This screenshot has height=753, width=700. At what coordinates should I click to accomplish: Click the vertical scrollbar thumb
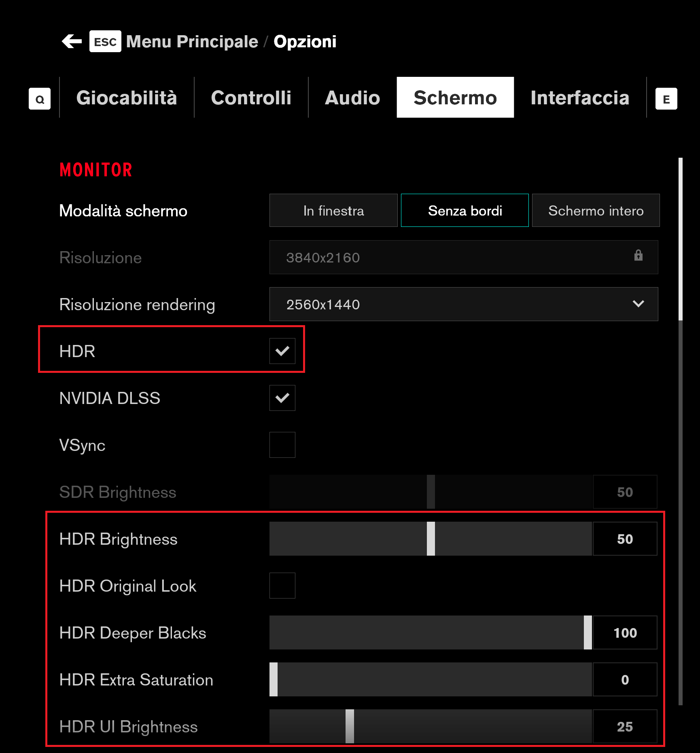(681, 239)
